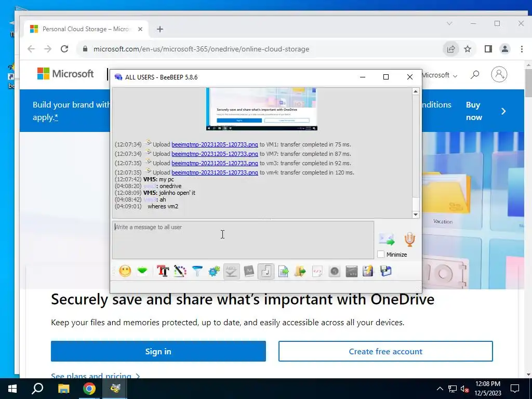Show hidden system tray icons
Viewport: 532px width, 399px height.
point(440,389)
